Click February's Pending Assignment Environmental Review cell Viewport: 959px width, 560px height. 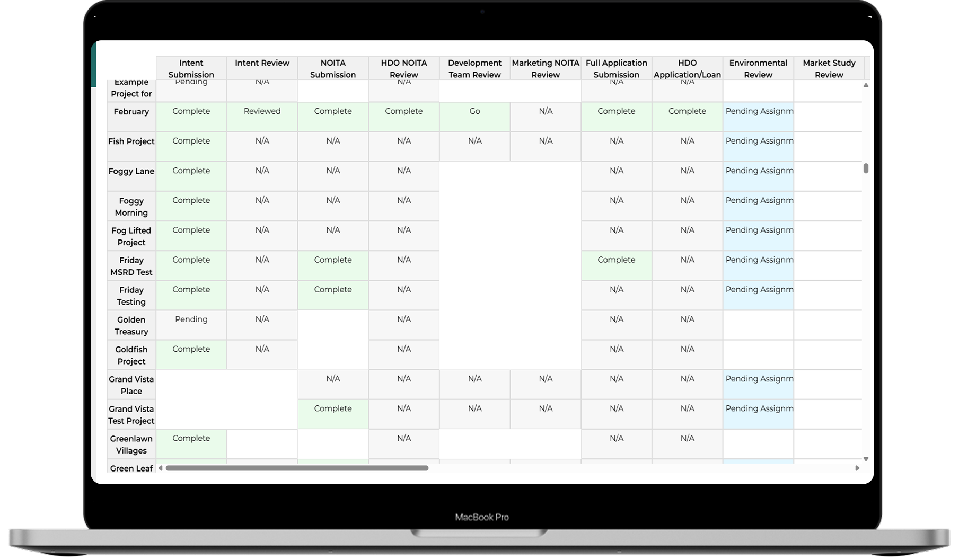[x=758, y=117]
